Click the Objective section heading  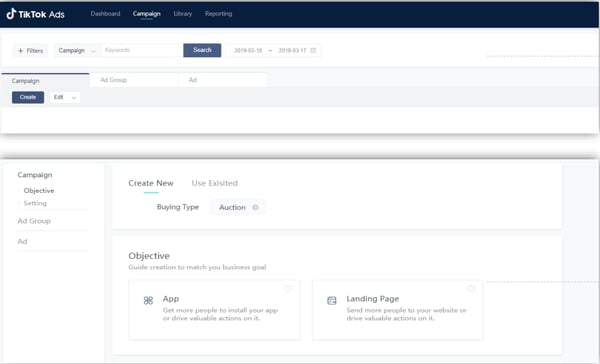click(149, 256)
